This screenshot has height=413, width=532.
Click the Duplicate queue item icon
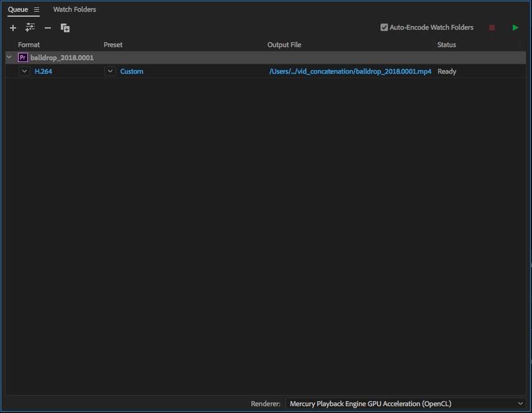(x=65, y=28)
